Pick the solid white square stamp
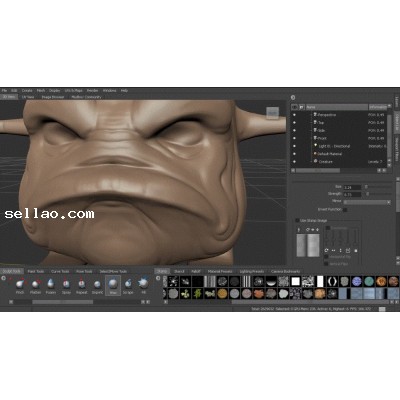The width and height of the screenshot is (400, 400). (296, 282)
